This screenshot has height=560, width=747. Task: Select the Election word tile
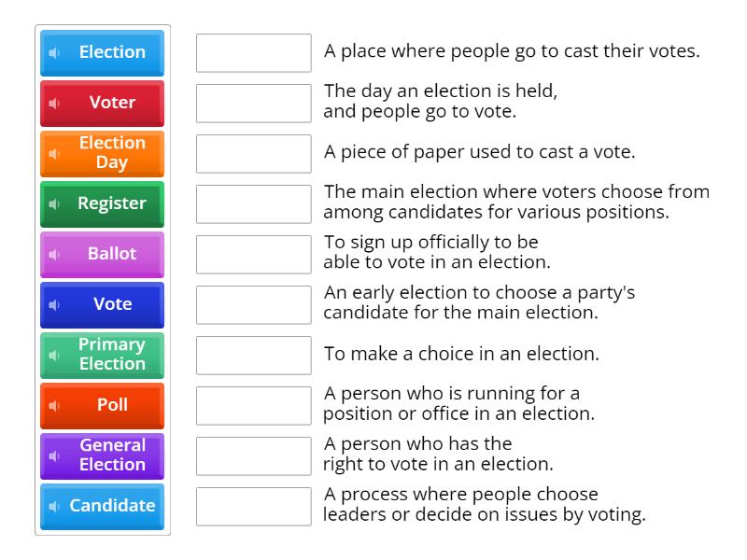coord(112,52)
